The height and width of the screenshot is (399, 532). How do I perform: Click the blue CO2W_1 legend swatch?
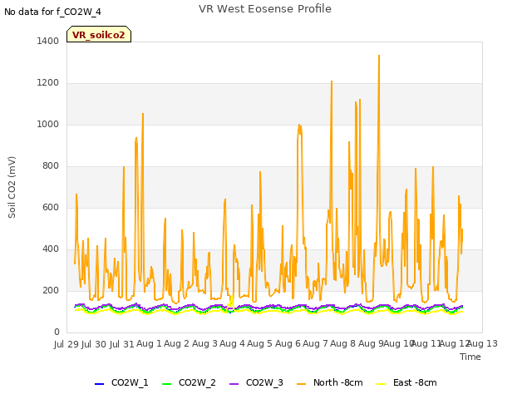coord(99,384)
